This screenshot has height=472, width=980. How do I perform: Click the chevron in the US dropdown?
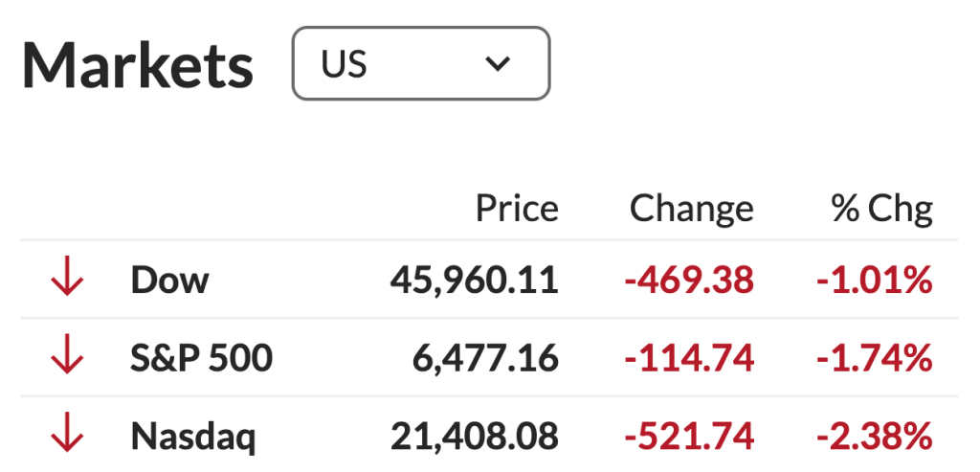coord(497,64)
